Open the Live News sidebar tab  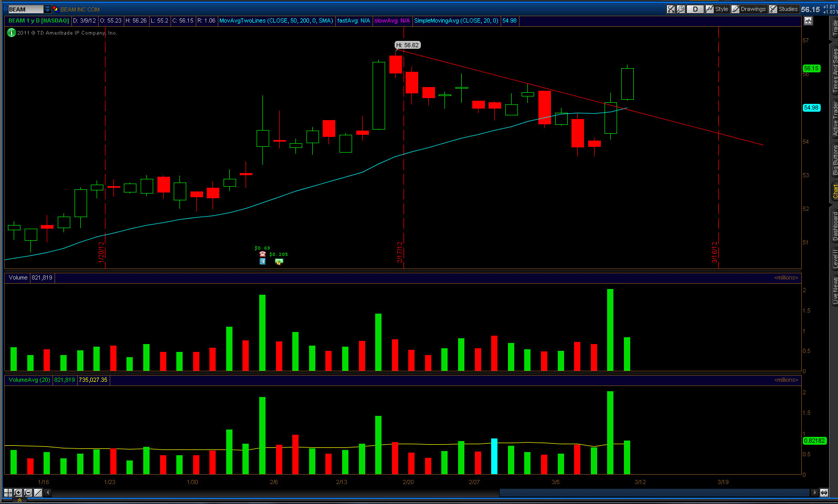(834, 291)
